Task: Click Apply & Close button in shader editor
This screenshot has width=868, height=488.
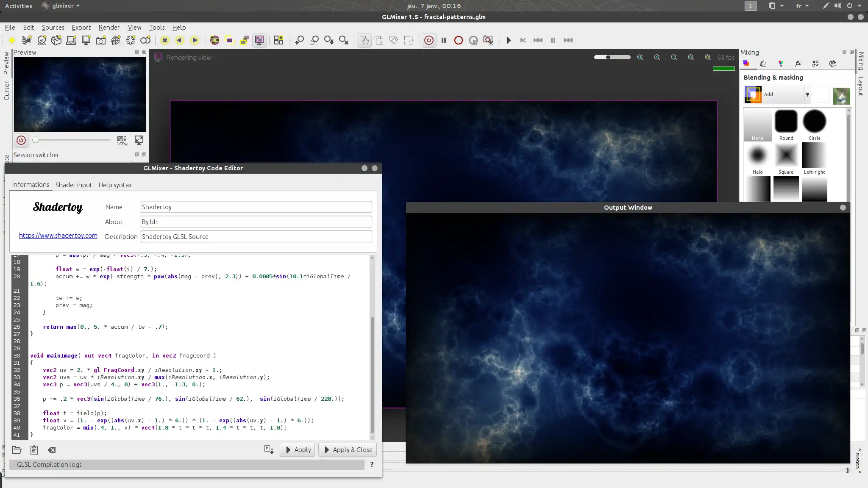Action: coord(349,449)
